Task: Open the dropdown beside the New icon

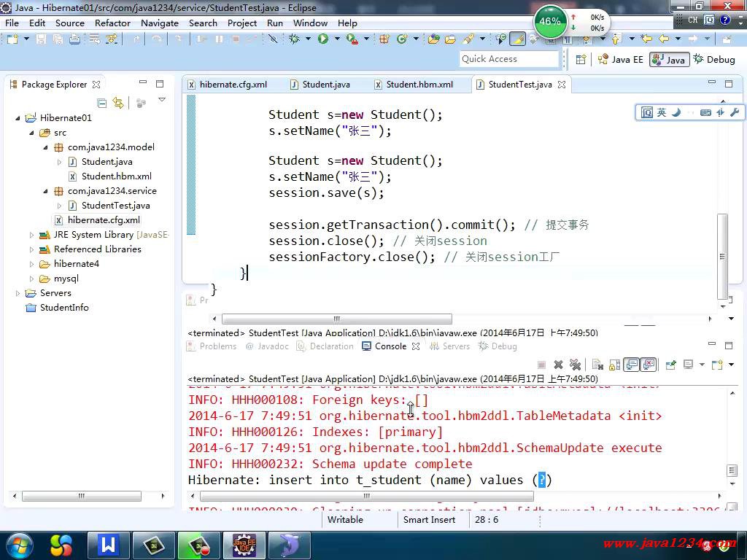Action: pyautogui.click(x=26, y=39)
